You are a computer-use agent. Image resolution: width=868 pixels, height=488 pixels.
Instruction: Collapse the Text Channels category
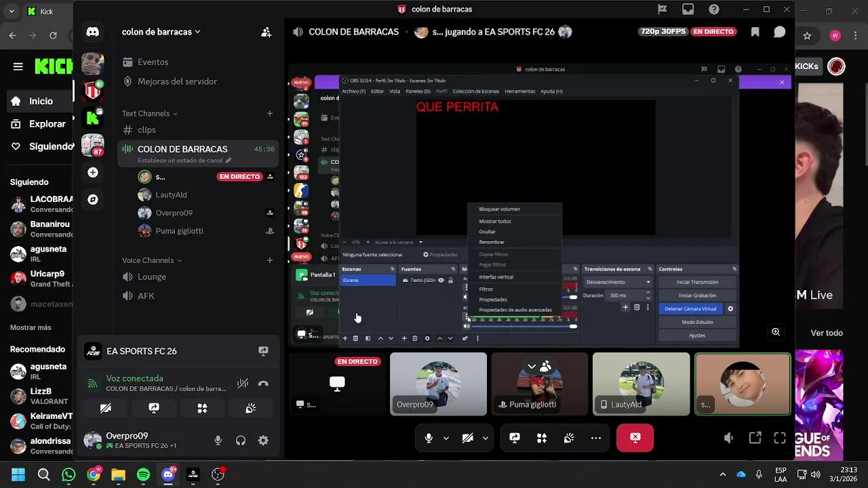tap(150, 113)
